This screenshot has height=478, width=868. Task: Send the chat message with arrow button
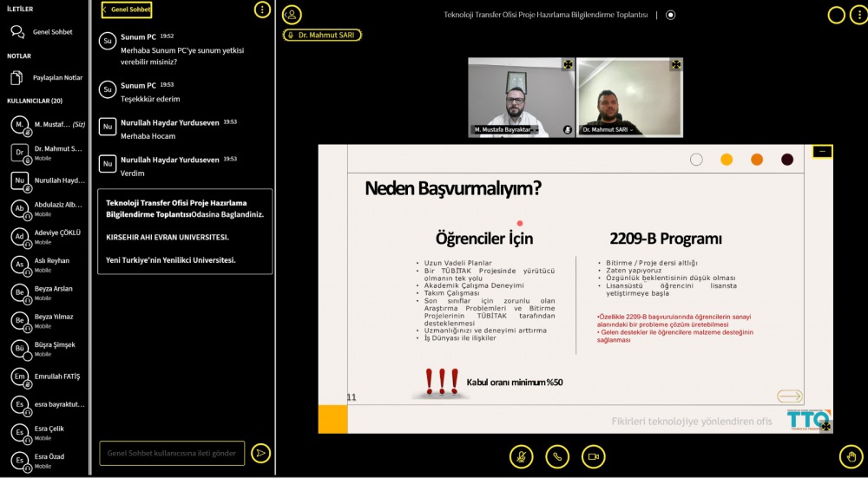pos(260,453)
